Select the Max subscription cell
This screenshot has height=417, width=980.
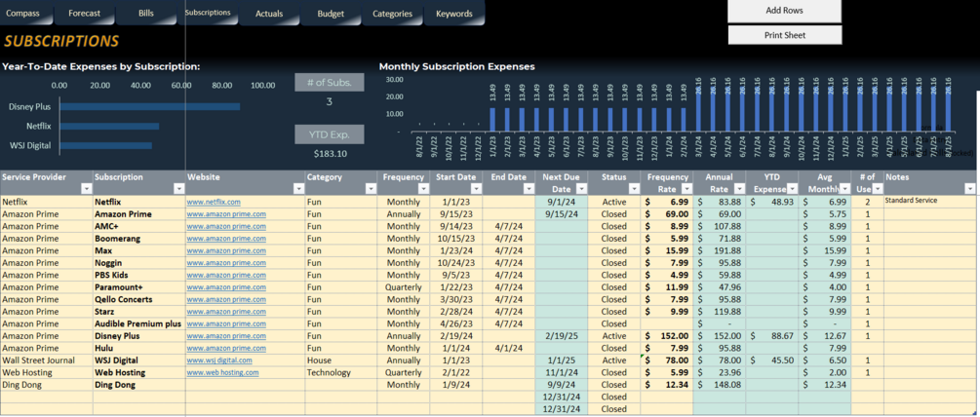tap(138, 251)
